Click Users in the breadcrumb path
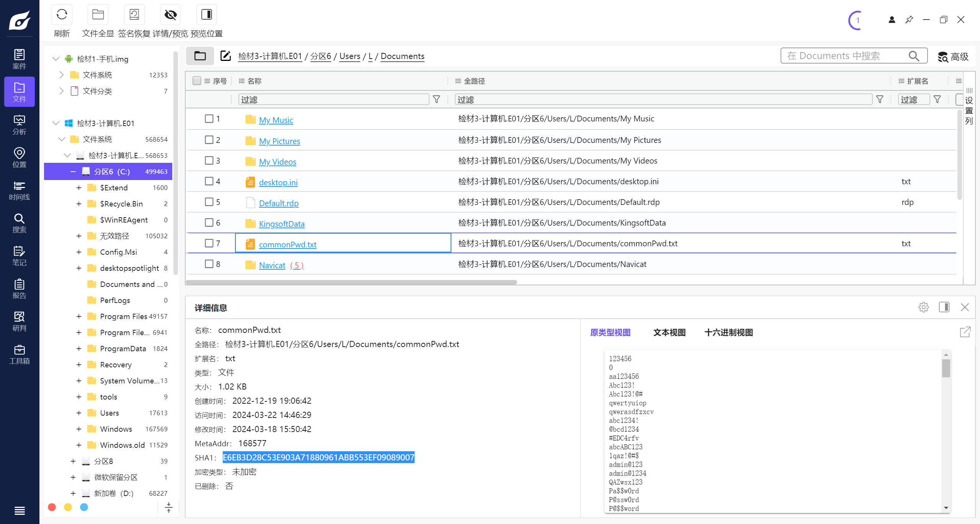 [x=350, y=56]
